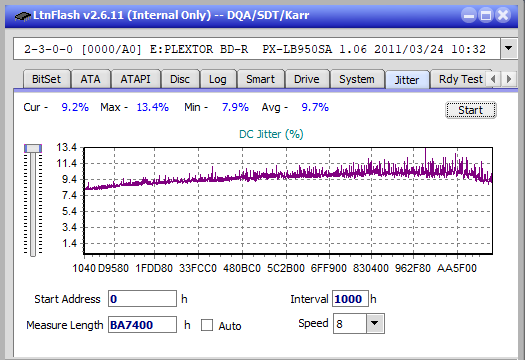Click the Measure Length field
The width and height of the screenshot is (525, 360).
tap(142, 325)
